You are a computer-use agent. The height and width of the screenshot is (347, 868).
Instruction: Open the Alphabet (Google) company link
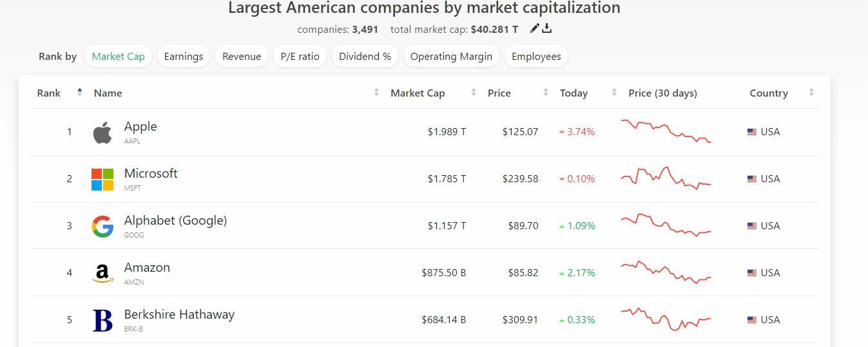175,221
